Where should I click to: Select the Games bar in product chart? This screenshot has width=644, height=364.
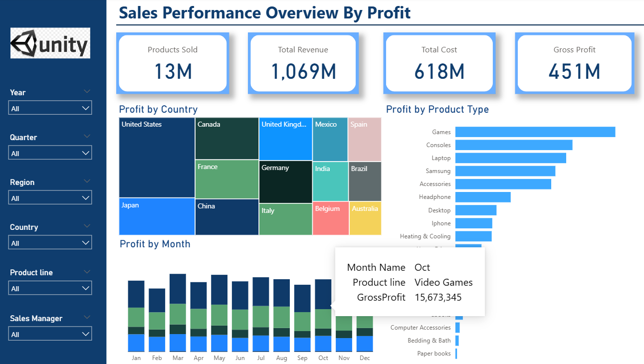535,132
